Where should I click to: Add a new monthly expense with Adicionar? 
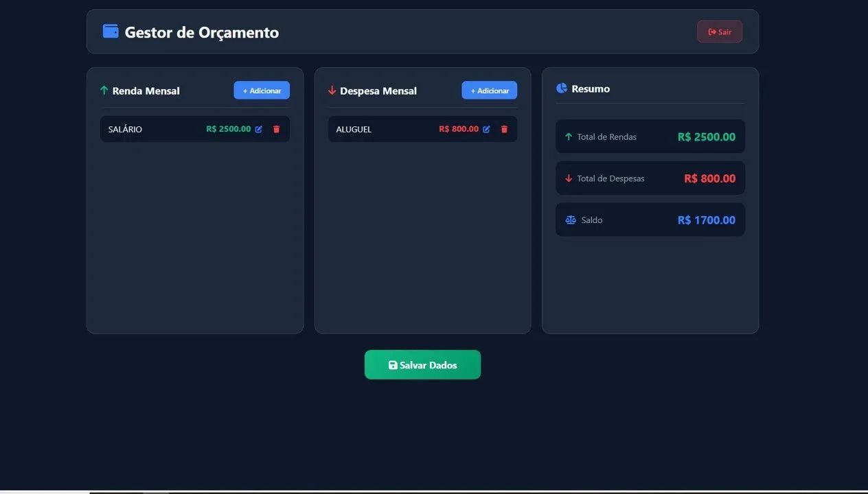[490, 91]
